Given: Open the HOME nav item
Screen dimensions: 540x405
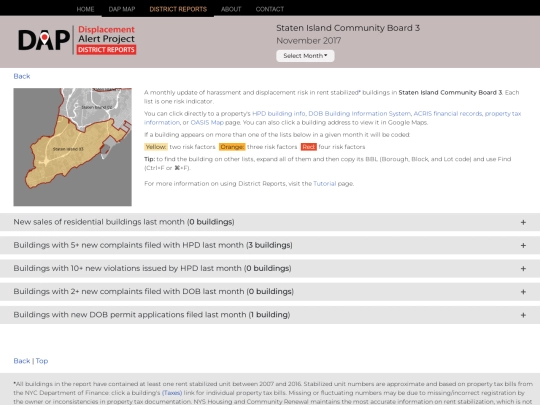Looking at the screenshot, I should click(85, 9).
